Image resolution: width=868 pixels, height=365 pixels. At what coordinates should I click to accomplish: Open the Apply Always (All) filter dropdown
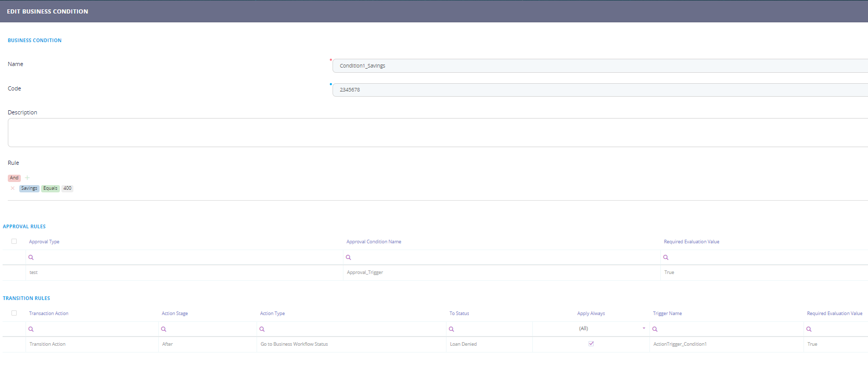coord(643,329)
